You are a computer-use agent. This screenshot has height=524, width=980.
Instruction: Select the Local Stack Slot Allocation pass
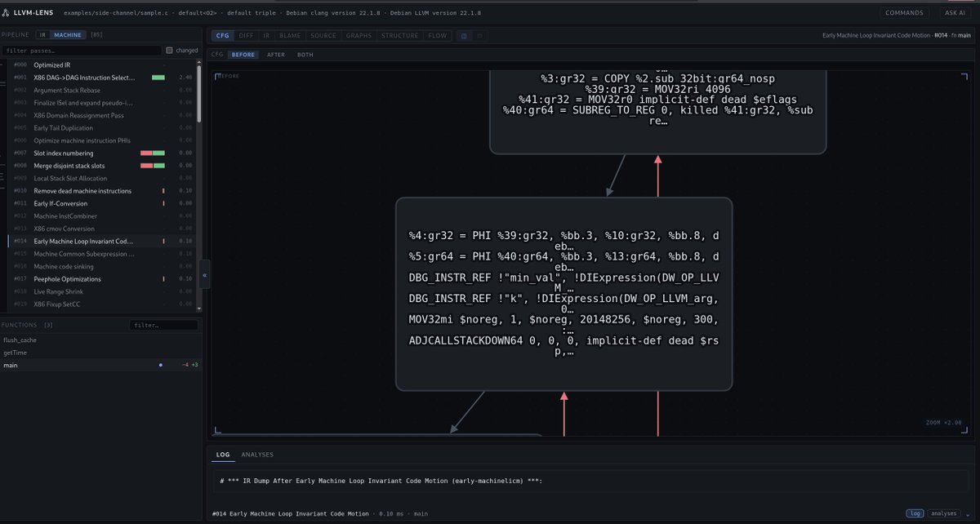tap(100, 179)
